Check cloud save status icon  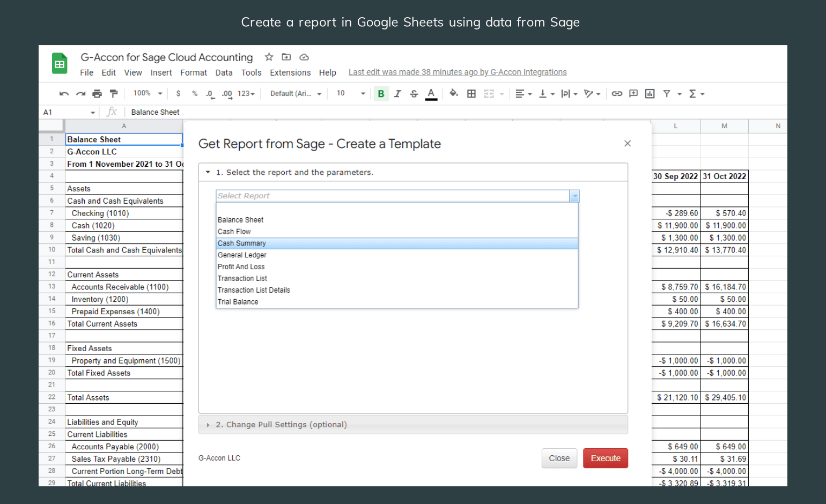point(304,57)
